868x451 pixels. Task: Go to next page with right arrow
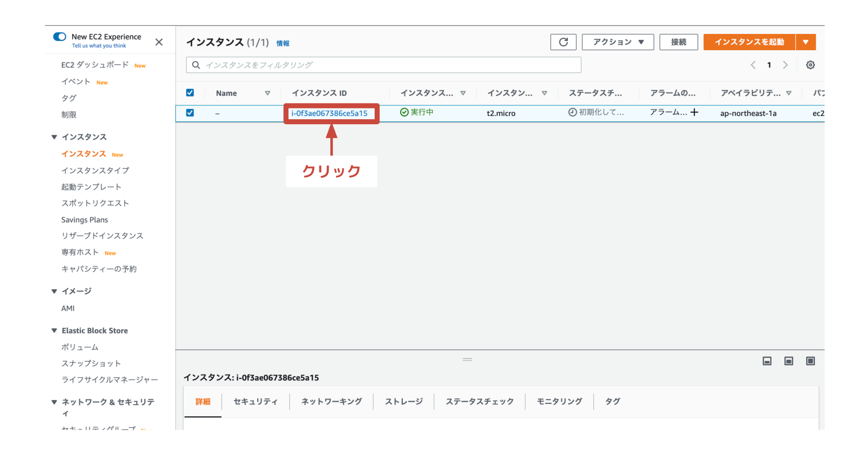point(785,65)
